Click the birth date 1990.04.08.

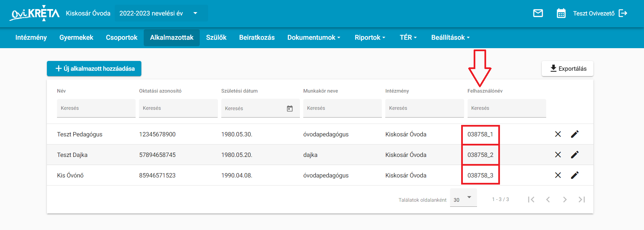point(237,175)
